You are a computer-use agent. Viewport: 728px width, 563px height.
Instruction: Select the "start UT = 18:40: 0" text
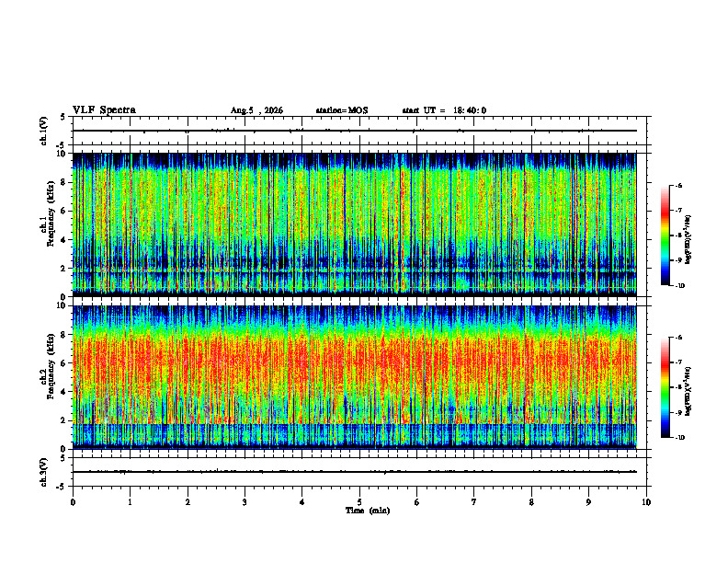[444, 110]
